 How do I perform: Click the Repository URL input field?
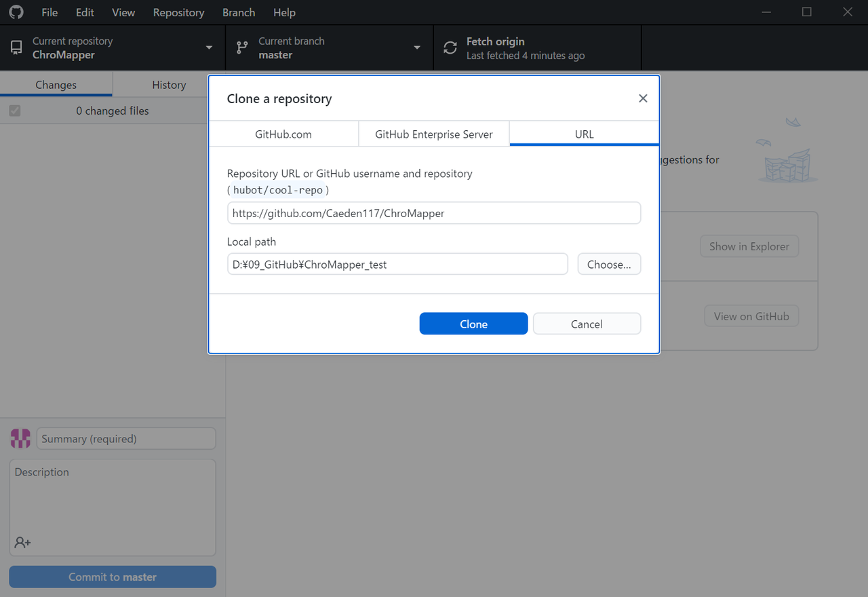coord(434,213)
